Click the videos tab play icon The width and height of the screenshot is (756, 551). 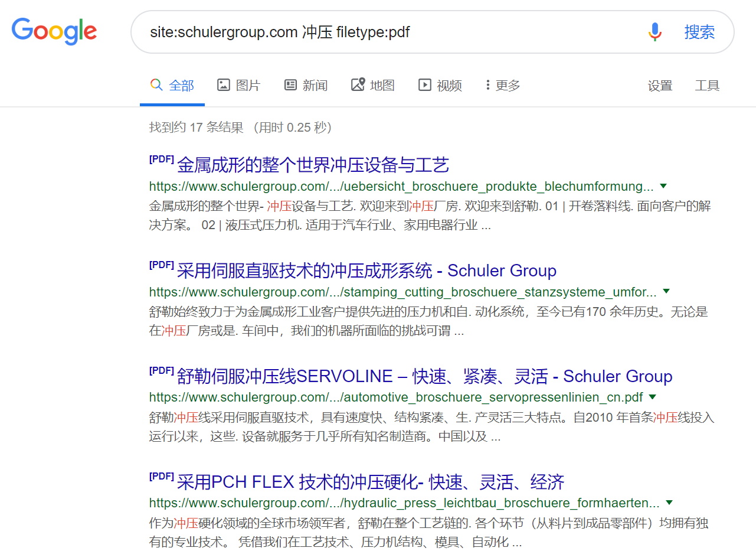tap(424, 85)
